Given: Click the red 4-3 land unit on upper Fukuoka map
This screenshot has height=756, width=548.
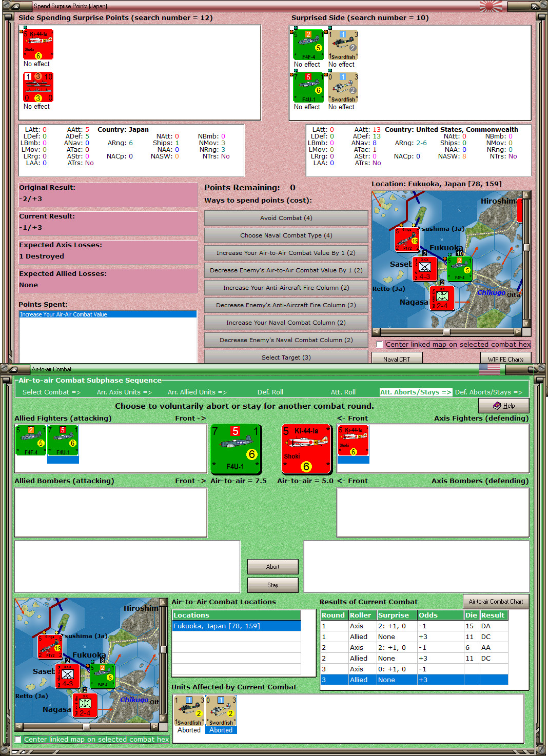Looking at the screenshot, I should pos(425,269).
